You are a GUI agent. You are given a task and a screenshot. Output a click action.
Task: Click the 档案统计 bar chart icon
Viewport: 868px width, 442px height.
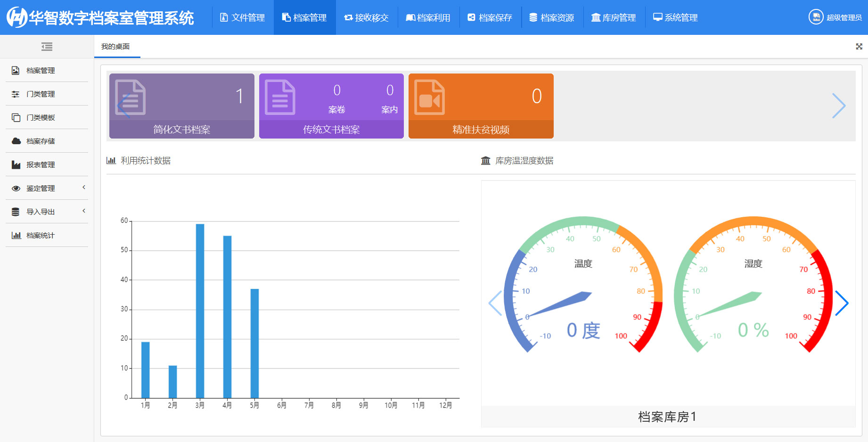tap(16, 235)
